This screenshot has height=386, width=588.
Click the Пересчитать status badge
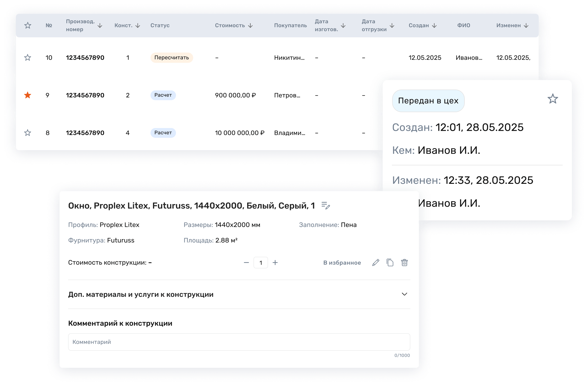[x=172, y=58]
